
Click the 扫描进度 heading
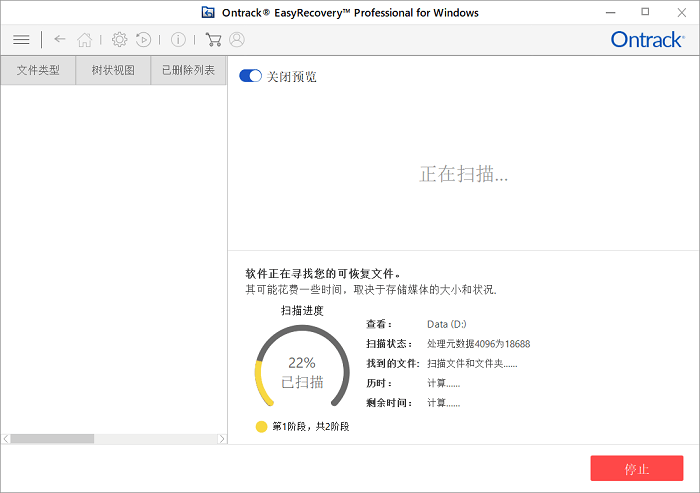point(302,310)
